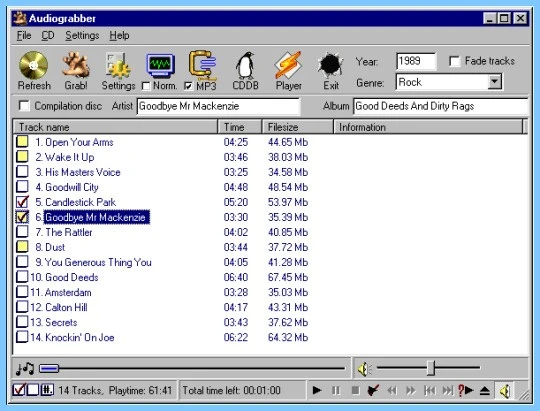Start ripping with the Grab! hand icon
This screenshot has width=540, height=411.
pyautogui.click(x=76, y=65)
